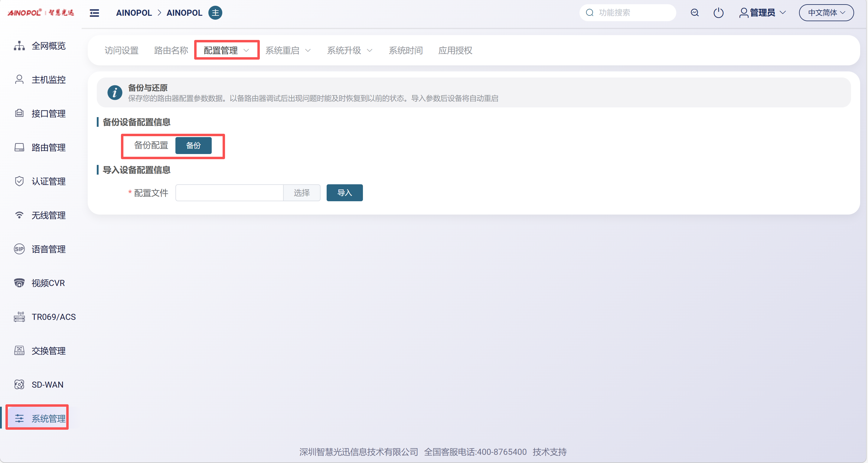Switch to the 系统时间 tab
This screenshot has height=463, width=868.
(x=405, y=50)
